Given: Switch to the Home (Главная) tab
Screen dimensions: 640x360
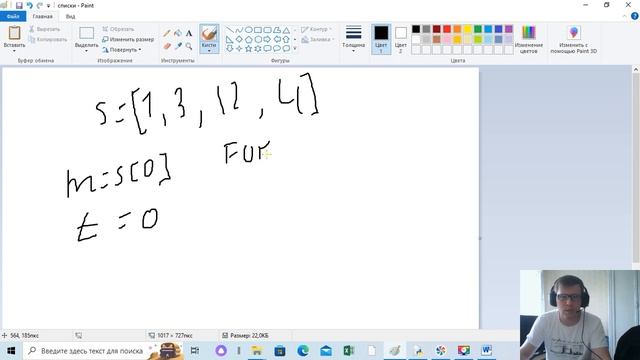Looking at the screenshot, I should [x=42, y=16].
